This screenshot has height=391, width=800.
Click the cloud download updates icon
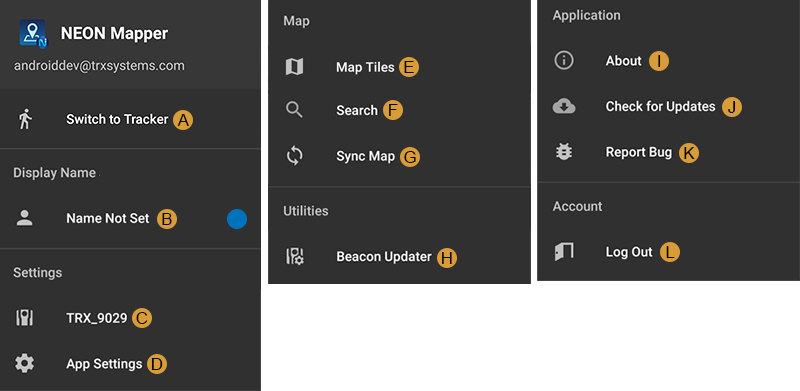click(x=564, y=107)
